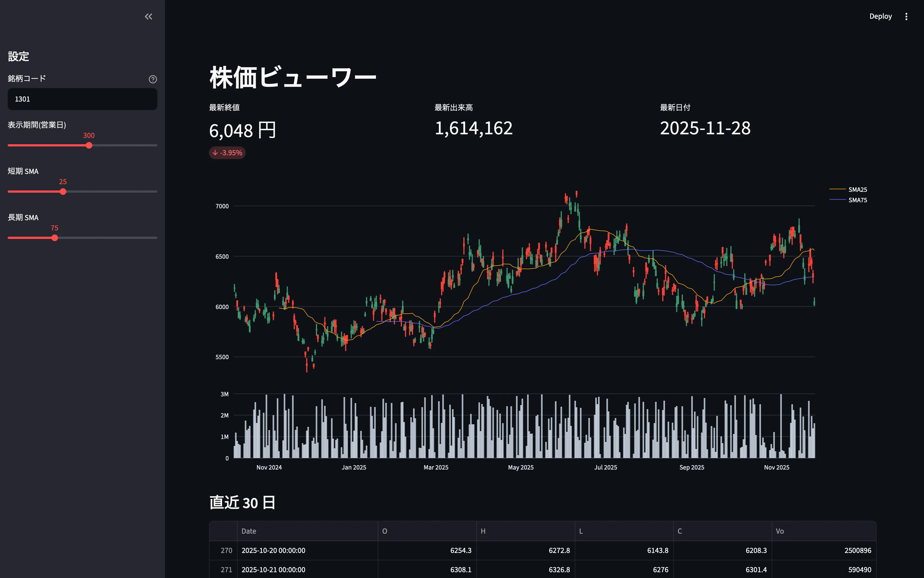Click the Mar 2025 x-axis label
This screenshot has height=578, width=924.
point(436,467)
